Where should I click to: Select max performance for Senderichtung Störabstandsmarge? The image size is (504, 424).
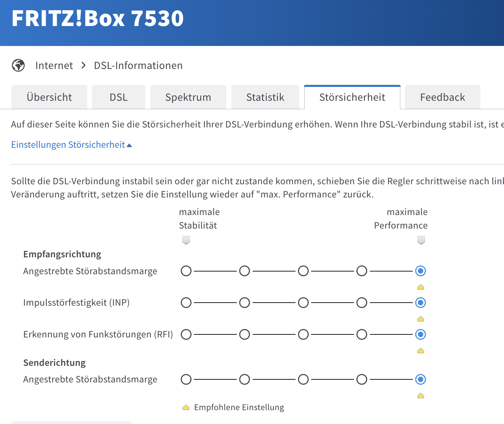click(421, 379)
